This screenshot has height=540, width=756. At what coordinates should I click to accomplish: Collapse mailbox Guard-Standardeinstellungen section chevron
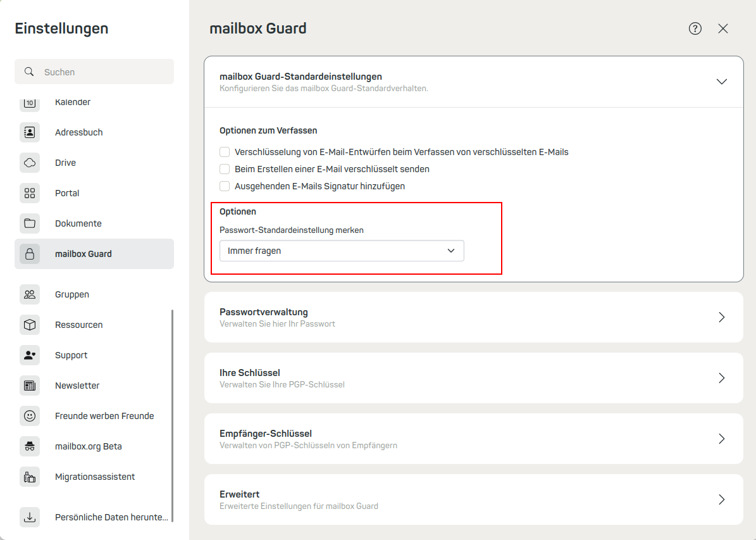tap(722, 82)
